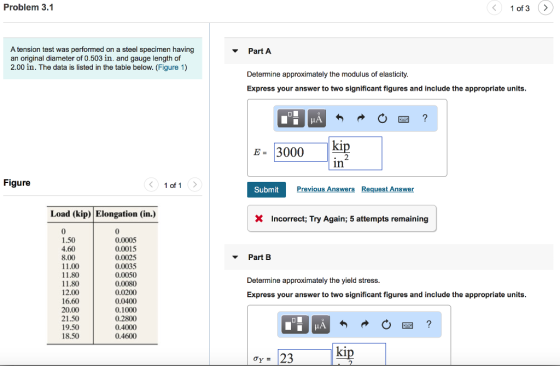Screen dimensions: 560x366
Task: Open help in Part A toolbar
Action: pos(425,118)
